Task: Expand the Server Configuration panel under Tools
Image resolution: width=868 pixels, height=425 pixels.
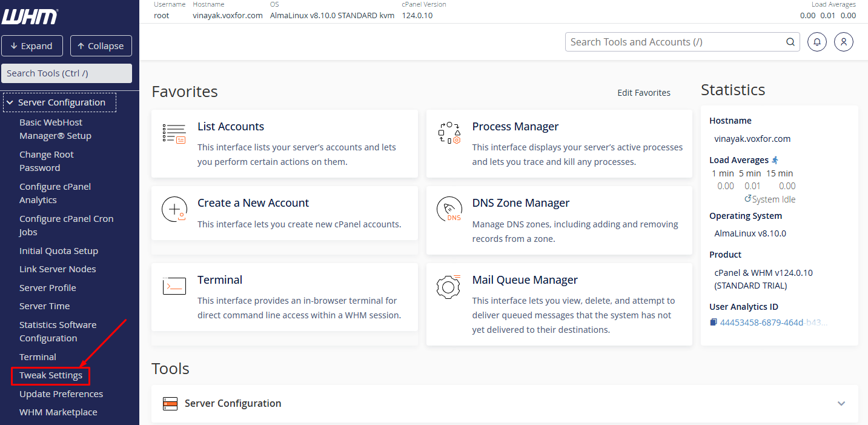Action: 841,403
